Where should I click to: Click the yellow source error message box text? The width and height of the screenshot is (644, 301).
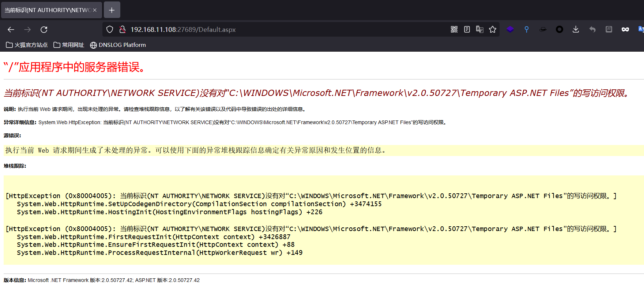[x=196, y=150]
